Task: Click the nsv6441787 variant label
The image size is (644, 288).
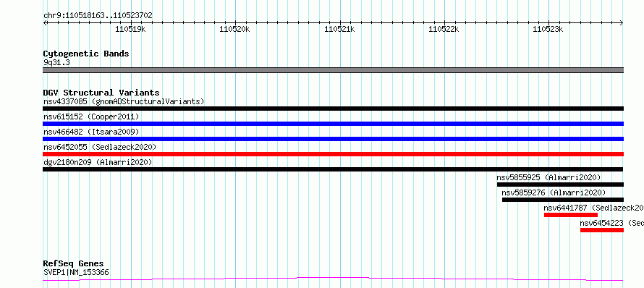Action: click(593, 208)
